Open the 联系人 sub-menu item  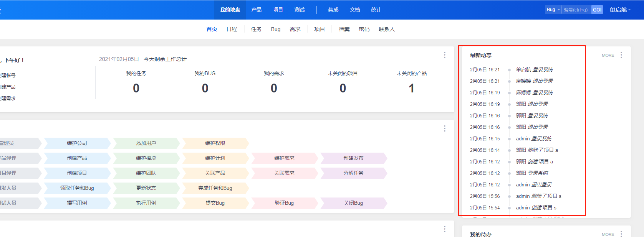coord(387,29)
